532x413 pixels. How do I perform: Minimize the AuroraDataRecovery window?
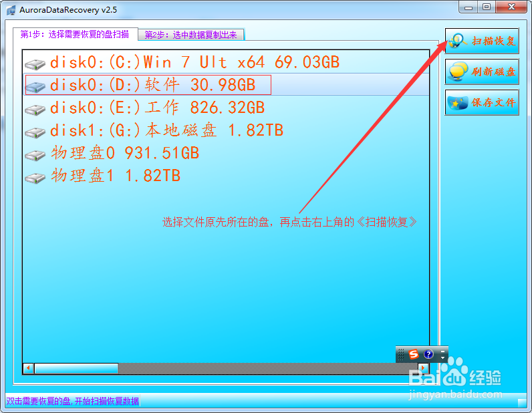[469, 7]
